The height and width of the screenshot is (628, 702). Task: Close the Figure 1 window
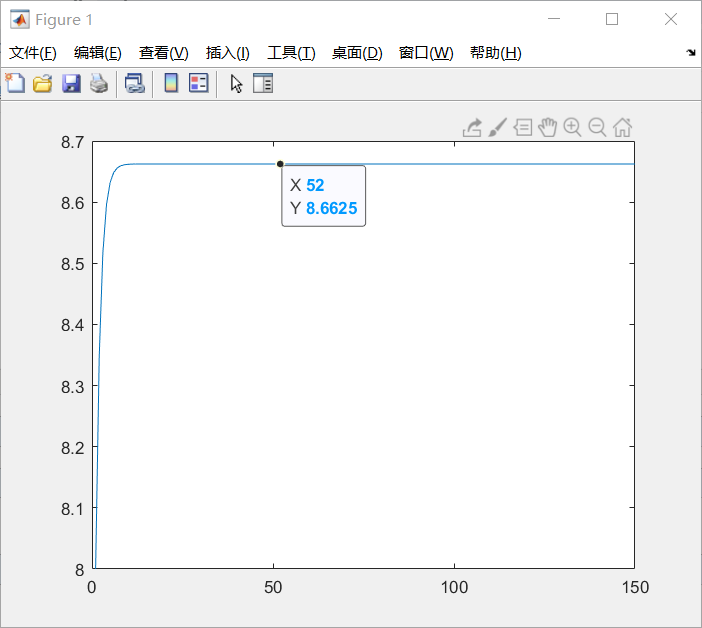click(x=671, y=19)
